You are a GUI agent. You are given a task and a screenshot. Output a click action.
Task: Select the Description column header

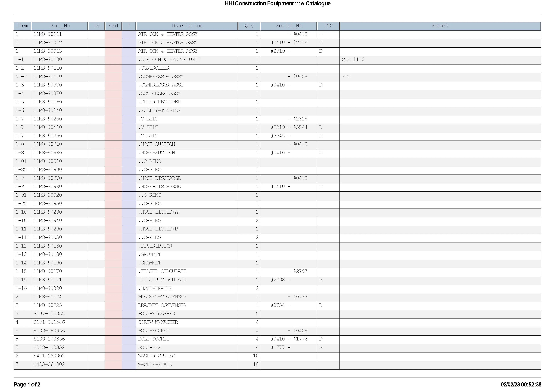187,26
